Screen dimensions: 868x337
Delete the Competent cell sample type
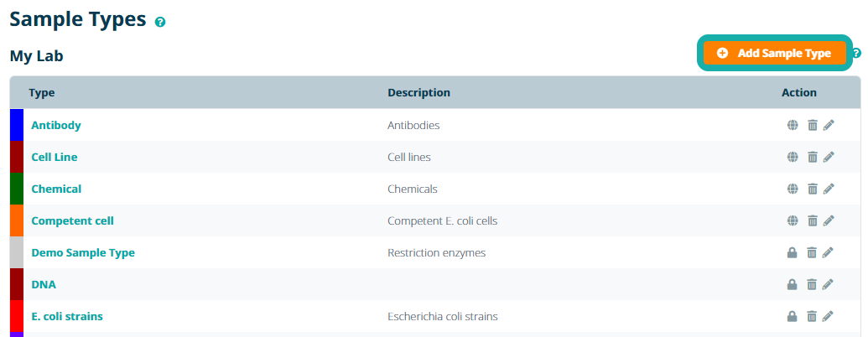pos(812,220)
